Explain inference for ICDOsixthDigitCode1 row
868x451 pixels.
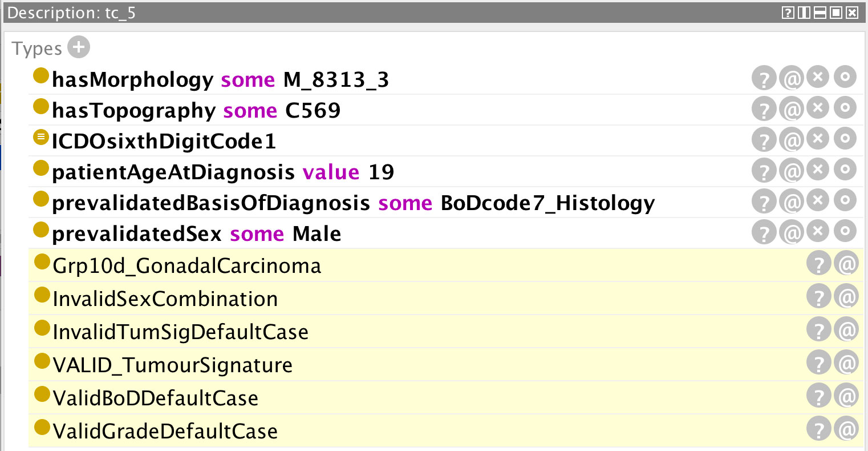764,140
